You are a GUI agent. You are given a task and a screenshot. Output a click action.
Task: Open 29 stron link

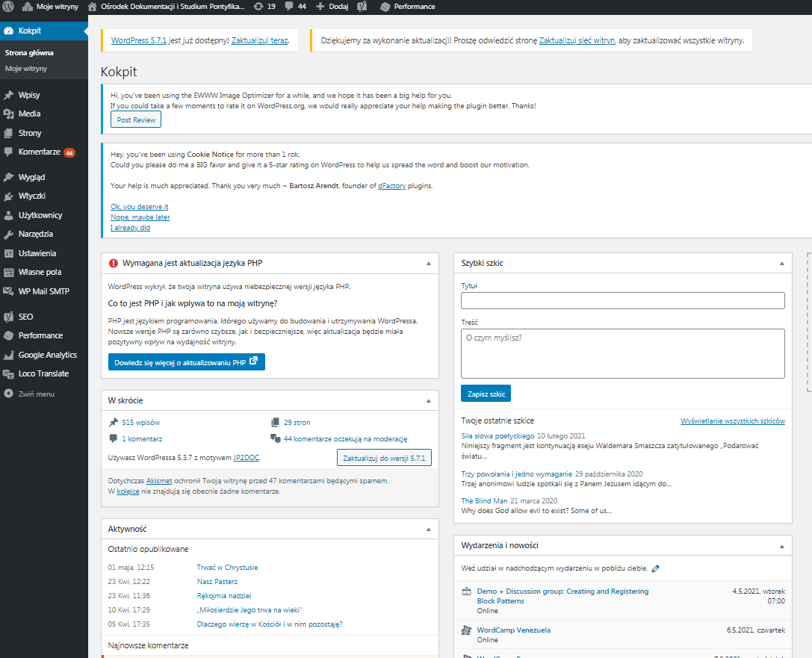click(x=297, y=423)
